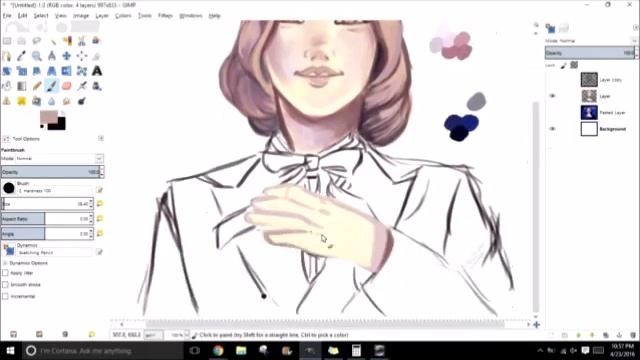640x360 pixels.
Task: Select the Eraser tool
Action: coord(67,86)
